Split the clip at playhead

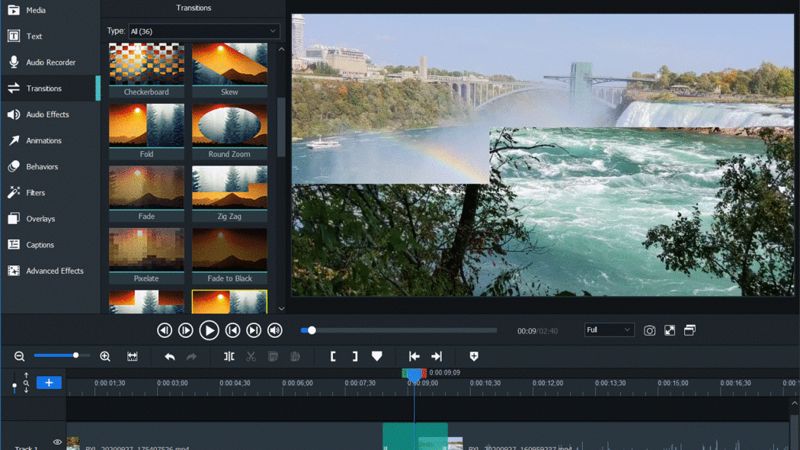(229, 356)
